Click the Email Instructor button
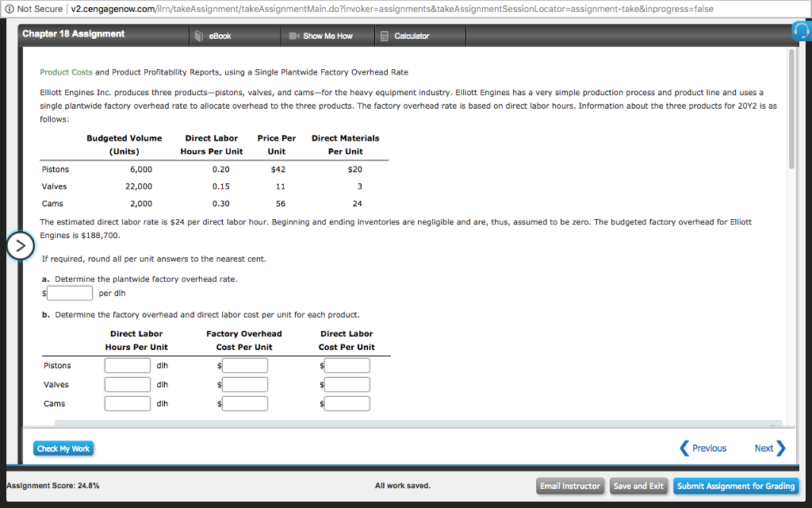 tap(569, 486)
